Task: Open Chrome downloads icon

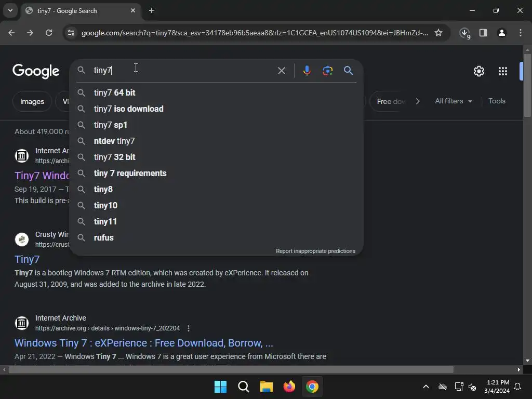Action: (x=465, y=33)
